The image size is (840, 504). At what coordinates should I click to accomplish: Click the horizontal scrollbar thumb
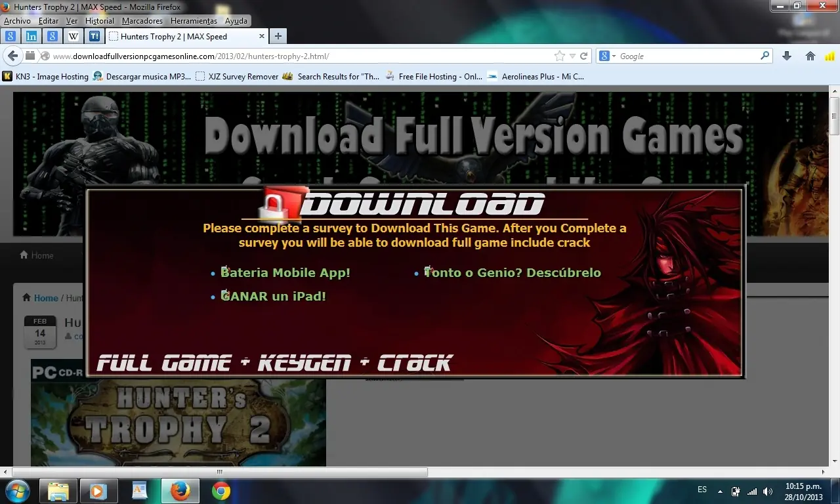tap(220, 472)
